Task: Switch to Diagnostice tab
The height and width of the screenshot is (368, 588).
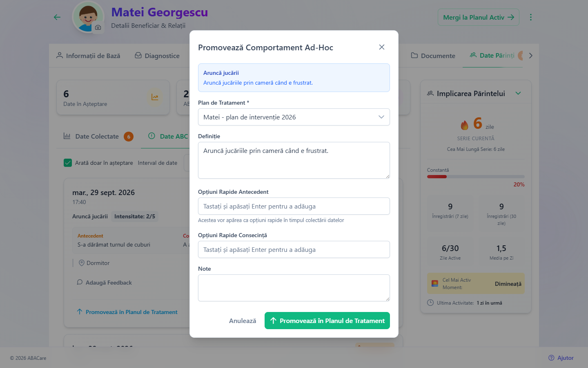Action: point(157,56)
